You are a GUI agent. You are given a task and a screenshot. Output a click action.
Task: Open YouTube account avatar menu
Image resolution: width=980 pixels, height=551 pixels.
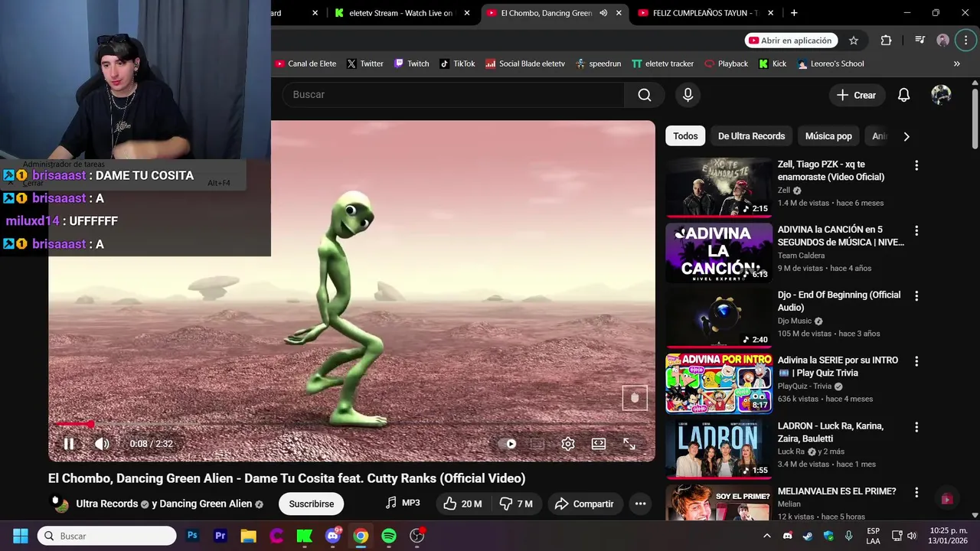click(941, 95)
